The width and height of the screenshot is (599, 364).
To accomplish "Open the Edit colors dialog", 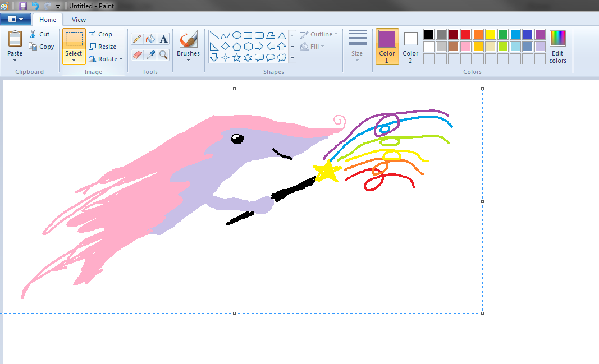I will (x=557, y=46).
